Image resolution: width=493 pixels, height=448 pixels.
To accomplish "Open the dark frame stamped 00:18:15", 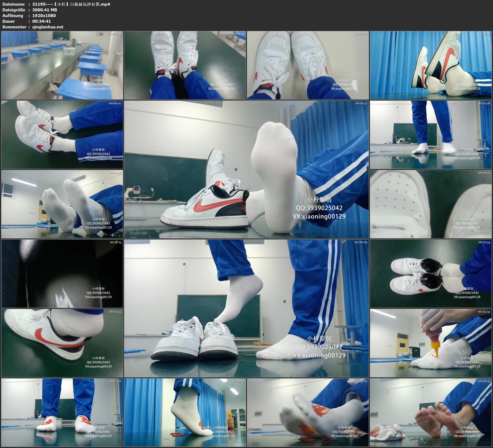I will coord(62,273).
